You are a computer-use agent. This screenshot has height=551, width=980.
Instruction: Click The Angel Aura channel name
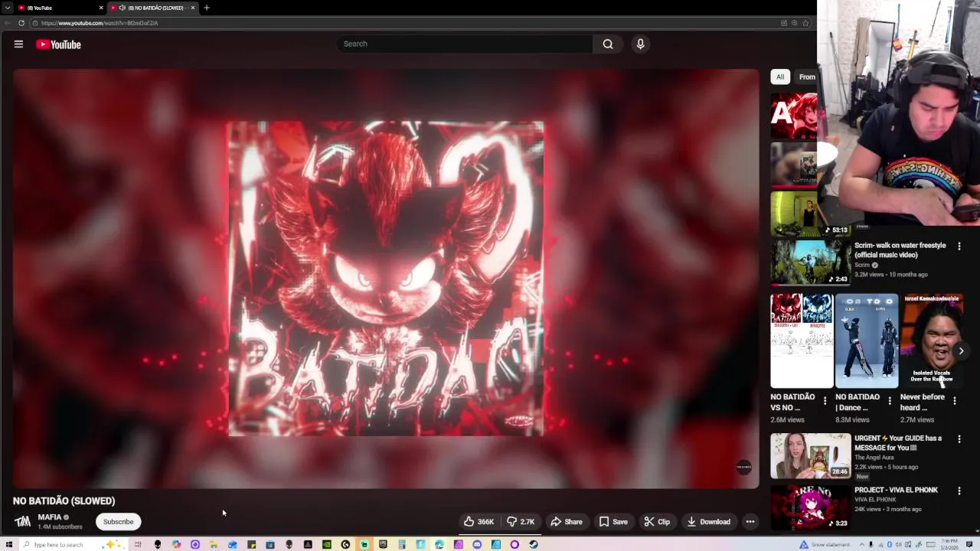[874, 458]
